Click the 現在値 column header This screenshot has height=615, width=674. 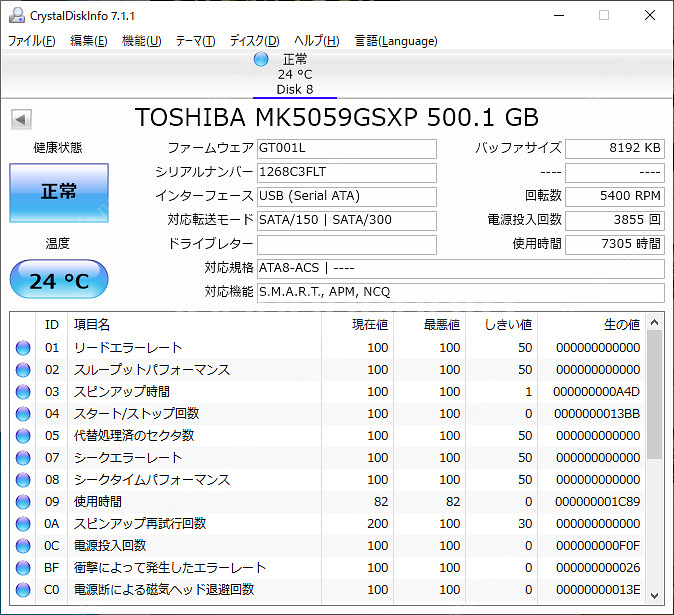tap(370, 324)
